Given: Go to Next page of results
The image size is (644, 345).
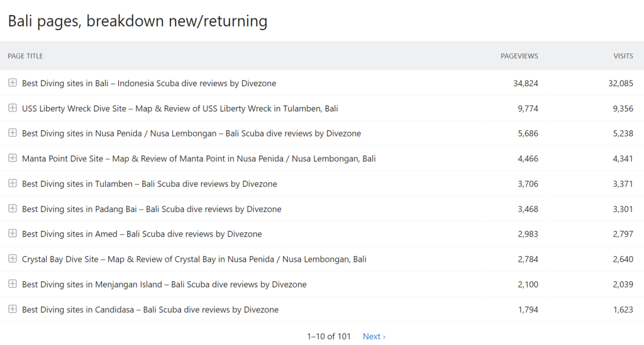Looking at the screenshot, I should pyautogui.click(x=374, y=337).
